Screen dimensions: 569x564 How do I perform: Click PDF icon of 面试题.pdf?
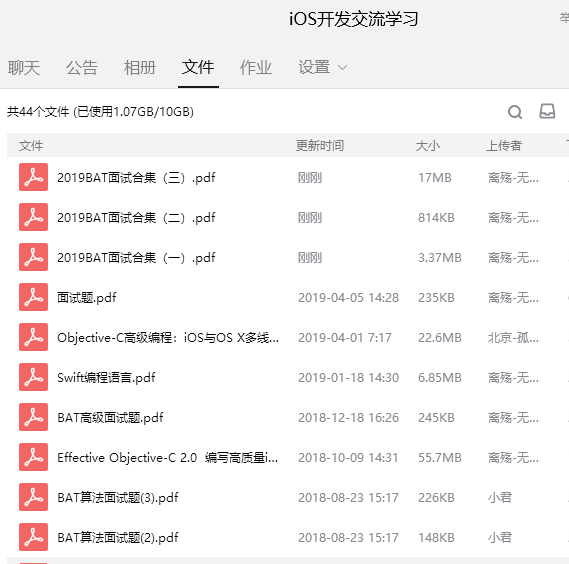tap(33, 297)
